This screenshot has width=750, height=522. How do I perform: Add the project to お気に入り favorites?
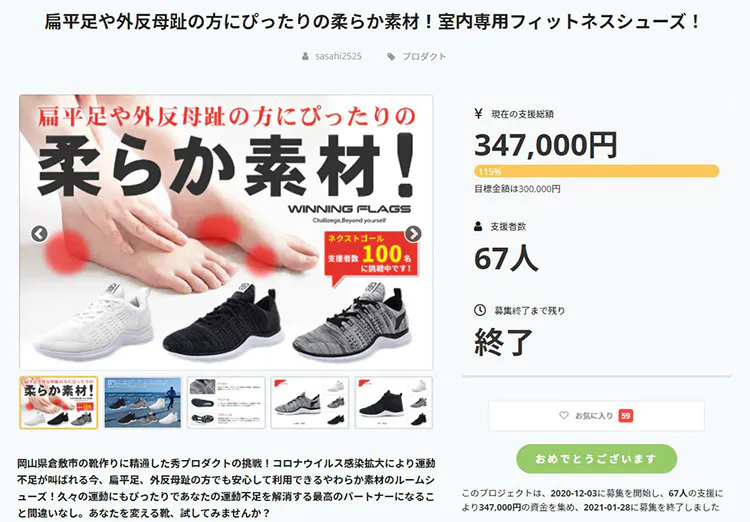[x=596, y=416]
